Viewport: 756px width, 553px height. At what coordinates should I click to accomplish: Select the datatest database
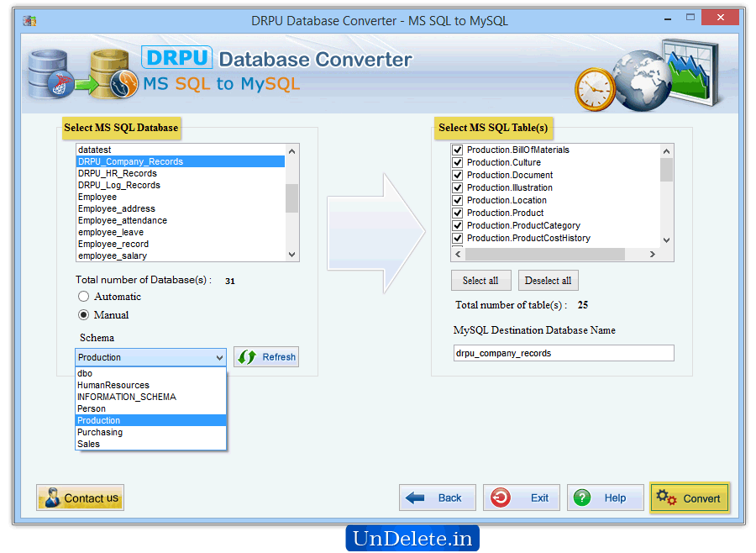(x=181, y=150)
